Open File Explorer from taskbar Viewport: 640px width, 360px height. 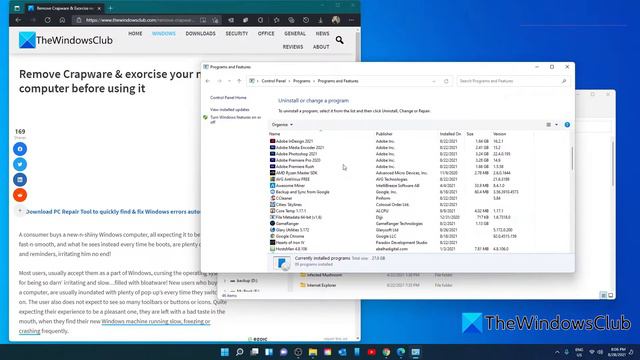click(x=313, y=352)
